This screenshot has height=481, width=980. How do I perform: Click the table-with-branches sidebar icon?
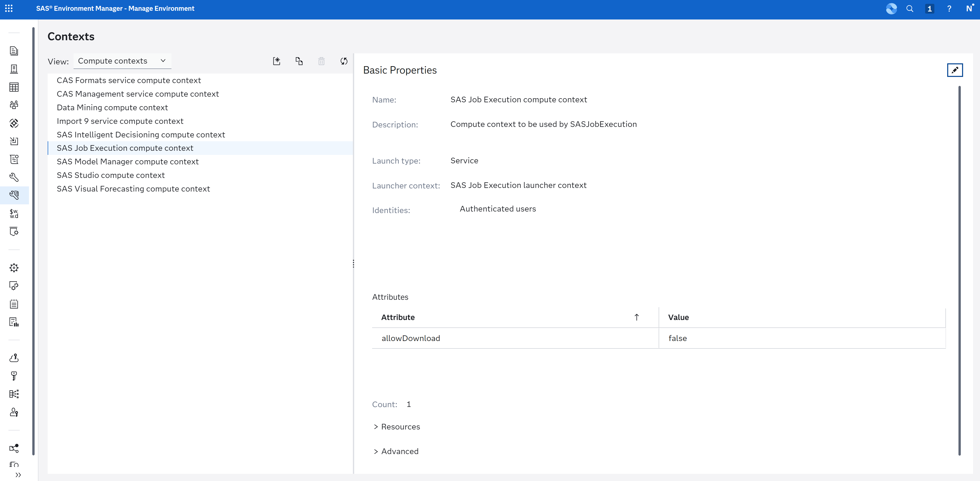(x=14, y=394)
